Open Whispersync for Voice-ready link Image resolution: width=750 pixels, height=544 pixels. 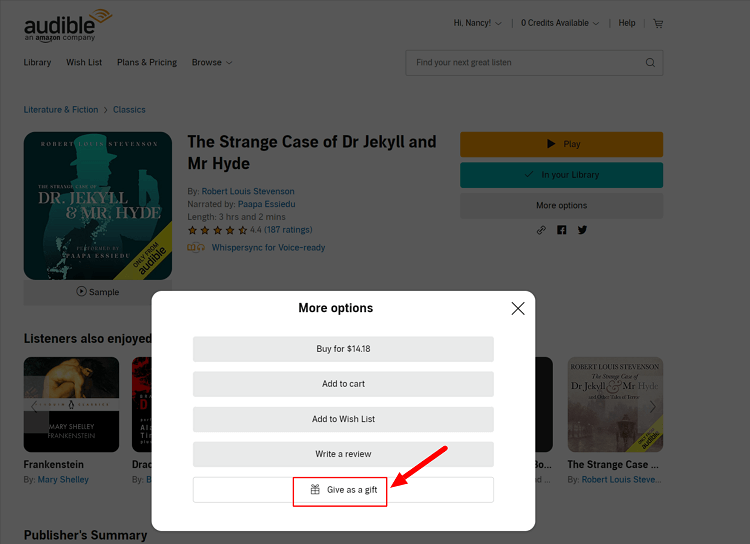tap(268, 247)
